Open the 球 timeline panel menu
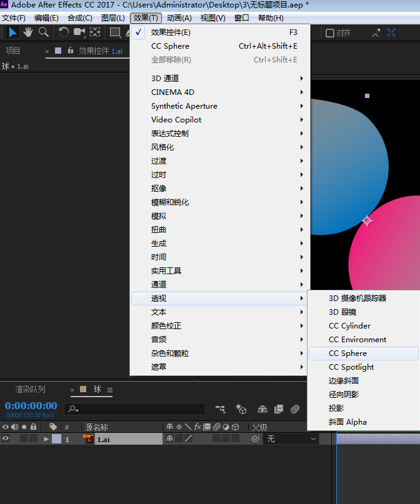420x504 pixels. pyautogui.click(x=110, y=390)
